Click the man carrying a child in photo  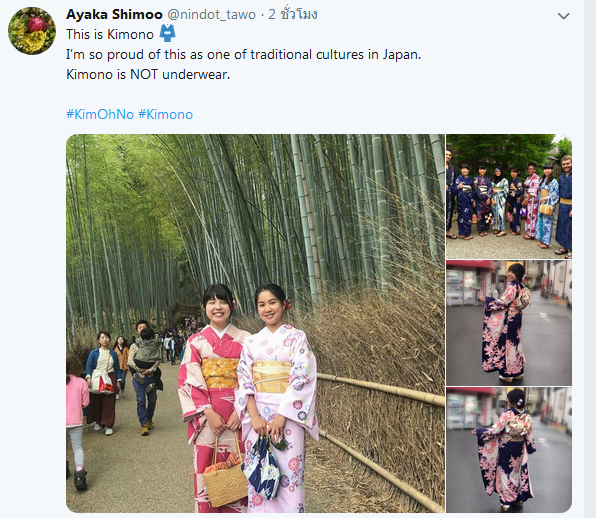146,377
